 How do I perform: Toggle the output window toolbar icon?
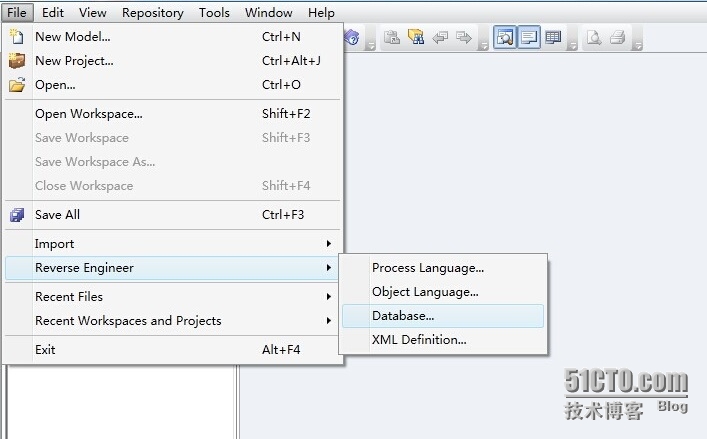click(x=528, y=37)
